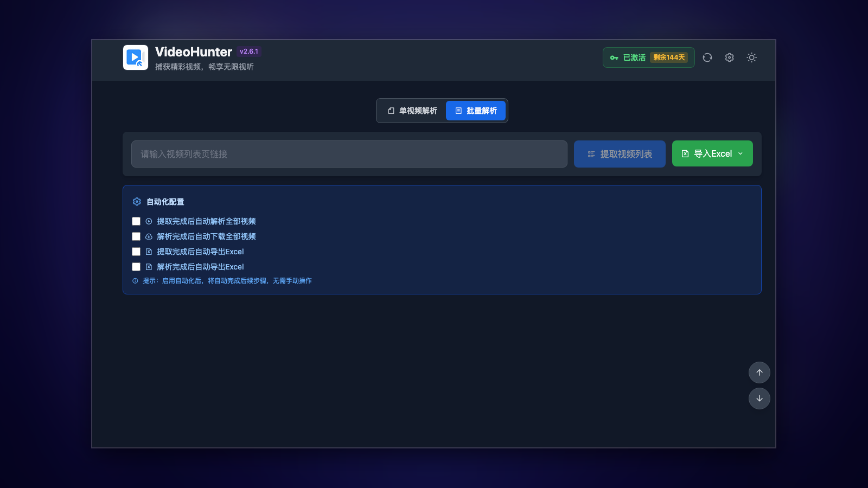Open settings via hexagon gear icon
Image resolution: width=868 pixels, height=488 pixels.
click(730, 57)
